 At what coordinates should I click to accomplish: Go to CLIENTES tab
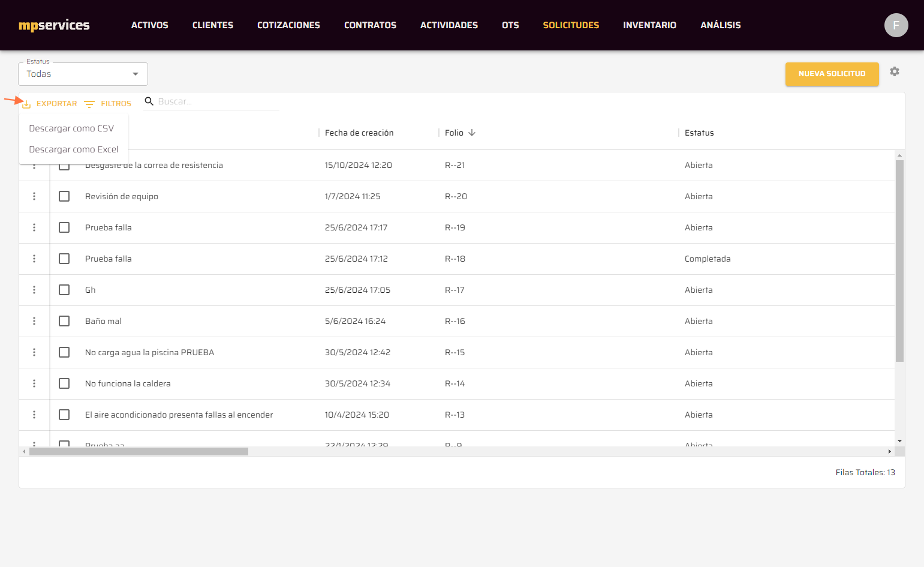tap(213, 25)
